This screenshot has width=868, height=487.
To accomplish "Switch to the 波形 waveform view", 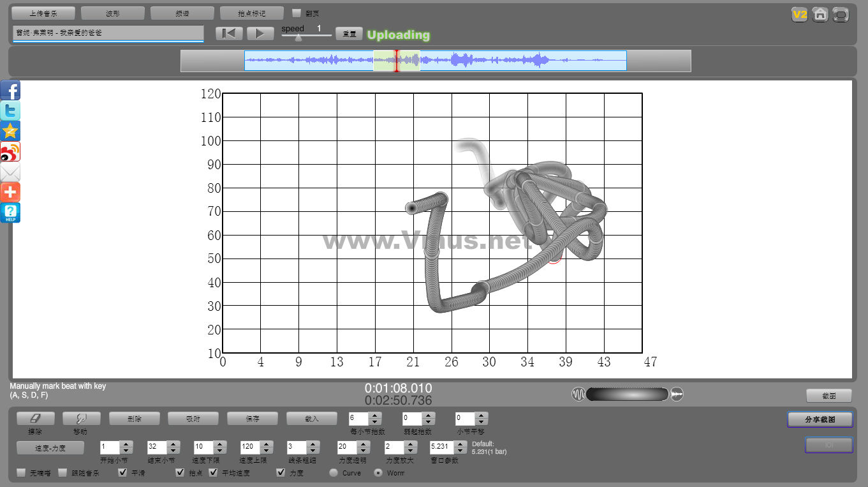I will click(x=112, y=13).
